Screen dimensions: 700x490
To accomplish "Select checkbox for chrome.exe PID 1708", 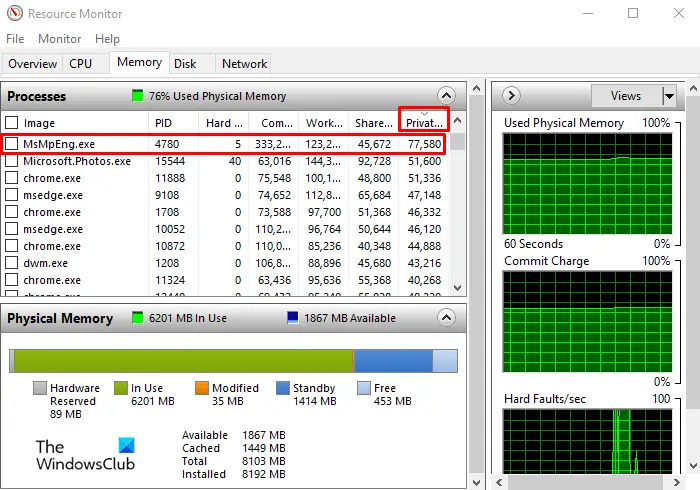I will (x=12, y=212).
